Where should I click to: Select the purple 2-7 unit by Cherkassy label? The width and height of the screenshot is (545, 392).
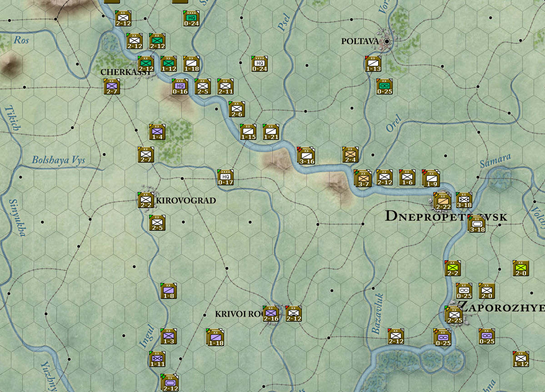tap(112, 87)
